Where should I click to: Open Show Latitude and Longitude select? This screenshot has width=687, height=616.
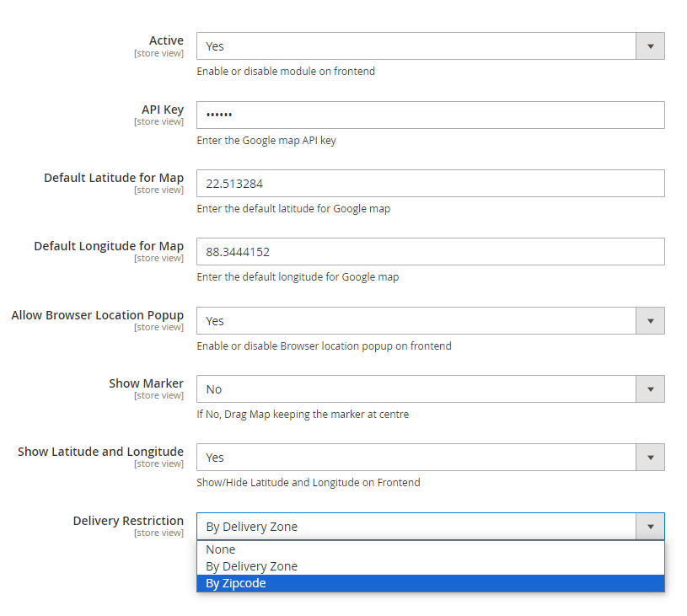(430, 458)
